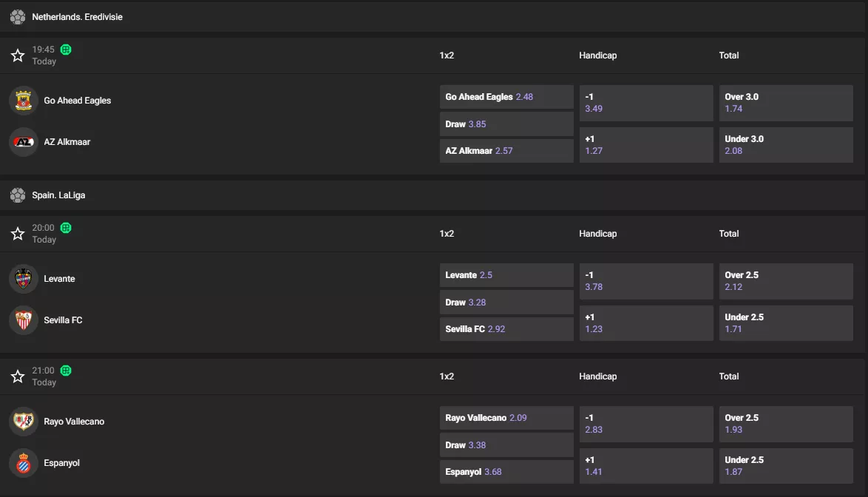Pick Espanyol to win at 3.68
The width and height of the screenshot is (868, 497).
pos(506,472)
